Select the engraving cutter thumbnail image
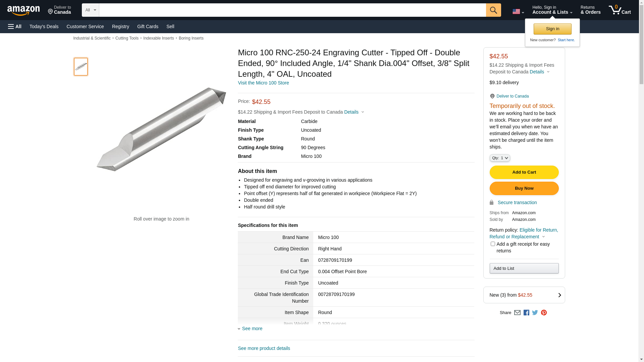The width and height of the screenshot is (644, 362). 81,66
